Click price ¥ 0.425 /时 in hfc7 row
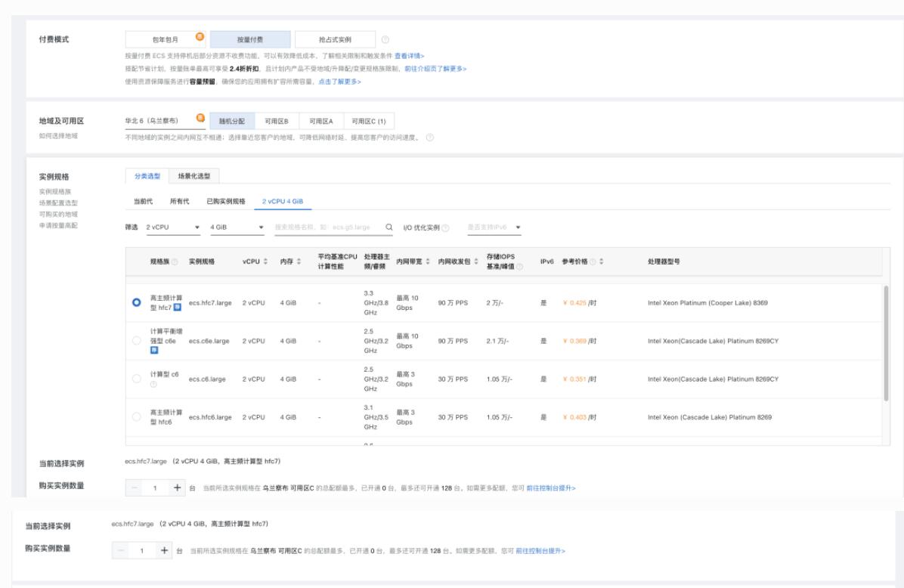Image resolution: width=904 pixels, height=588 pixels. tap(580, 302)
